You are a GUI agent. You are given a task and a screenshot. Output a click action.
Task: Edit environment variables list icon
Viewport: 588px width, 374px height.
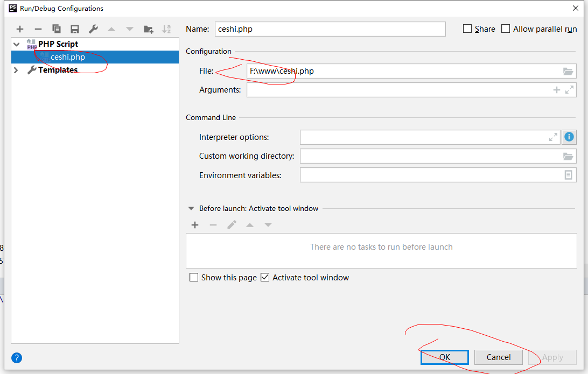click(x=568, y=175)
